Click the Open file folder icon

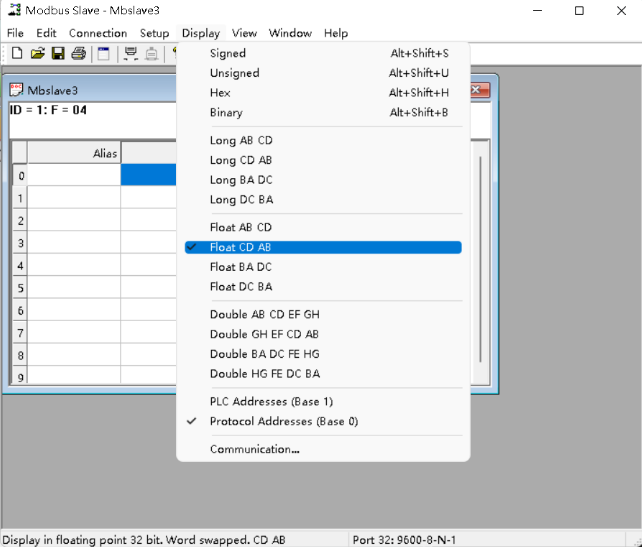coord(38,54)
